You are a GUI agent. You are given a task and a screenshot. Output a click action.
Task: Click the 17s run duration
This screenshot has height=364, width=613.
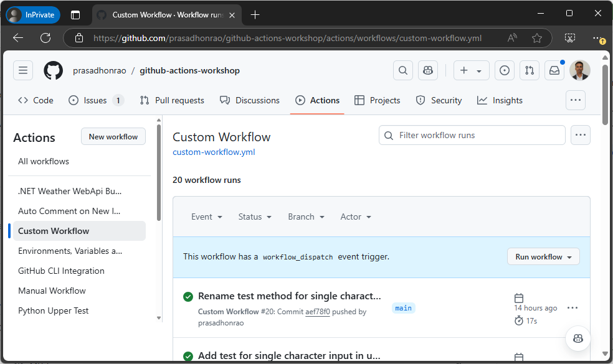pos(531,321)
